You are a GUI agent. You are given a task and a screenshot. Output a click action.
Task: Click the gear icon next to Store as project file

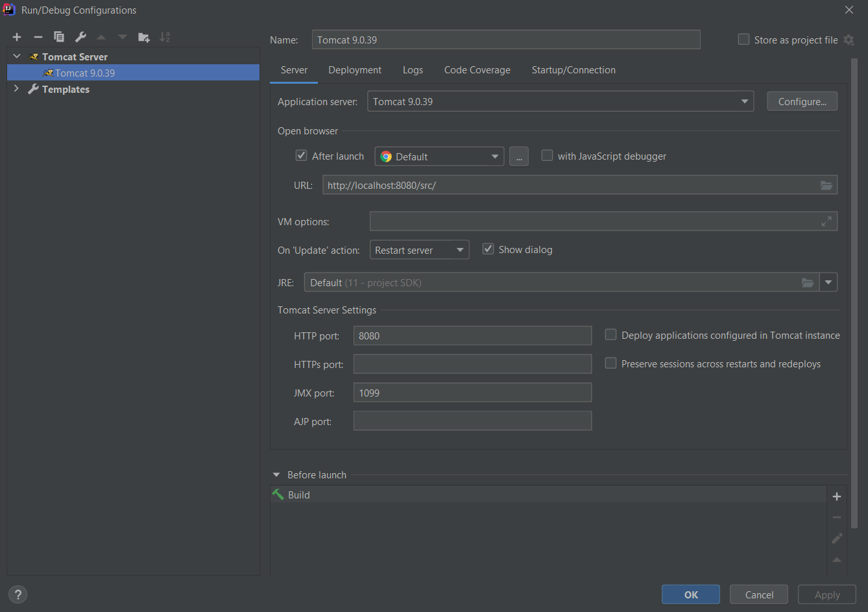click(x=849, y=40)
